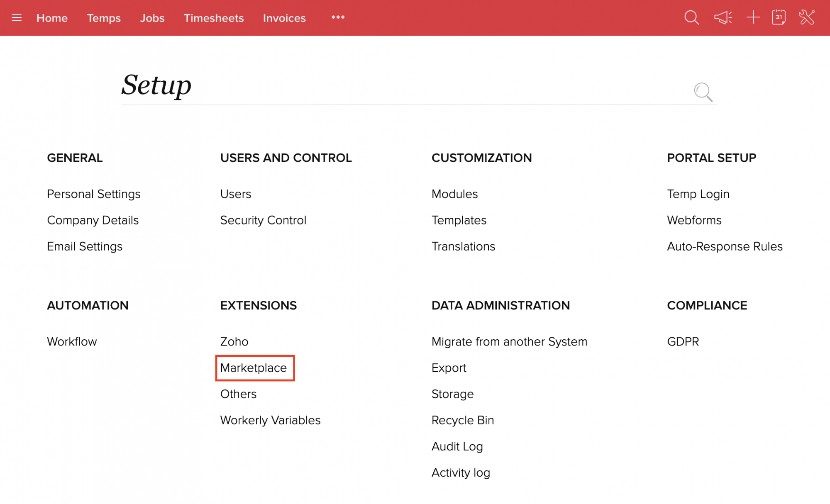Click the setup tools icon
830x504 pixels.
point(807,18)
